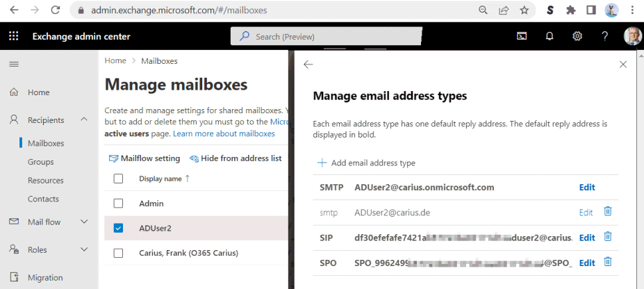644x289 pixels.
Task: Open Groups in the sidebar
Action: 41,162
